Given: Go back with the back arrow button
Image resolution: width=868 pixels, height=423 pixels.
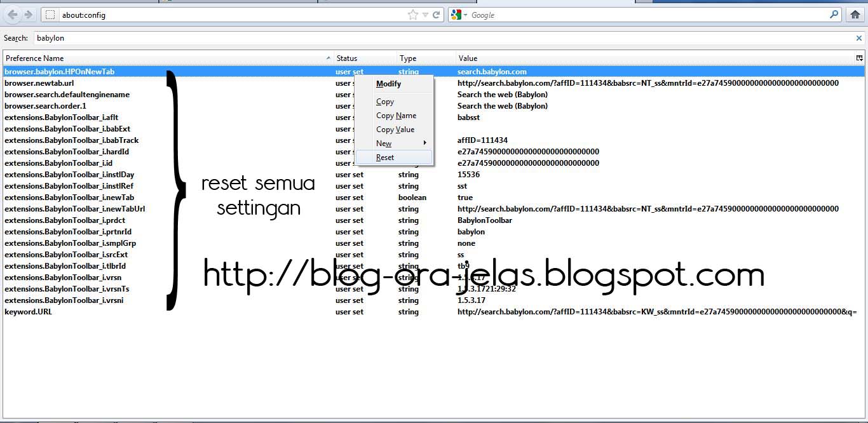Looking at the screenshot, I should (12, 15).
